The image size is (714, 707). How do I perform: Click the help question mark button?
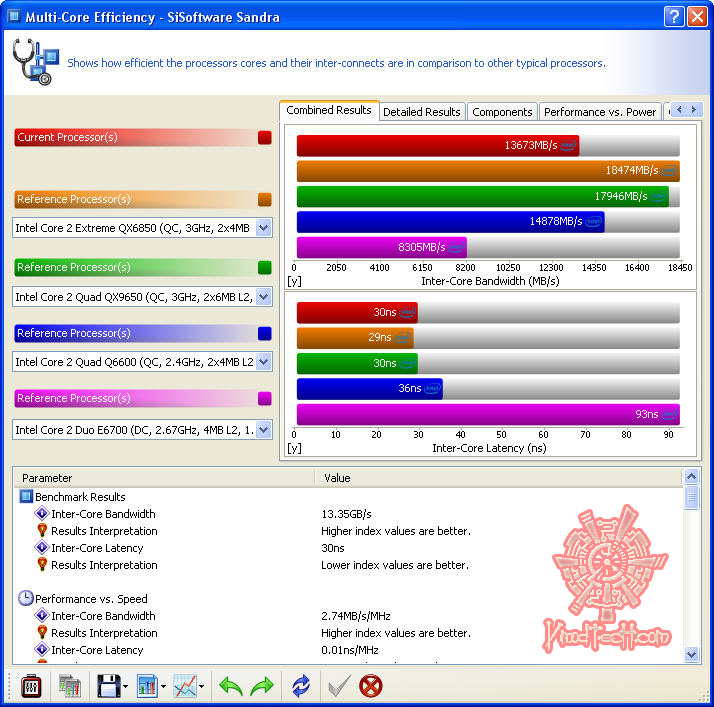(674, 17)
